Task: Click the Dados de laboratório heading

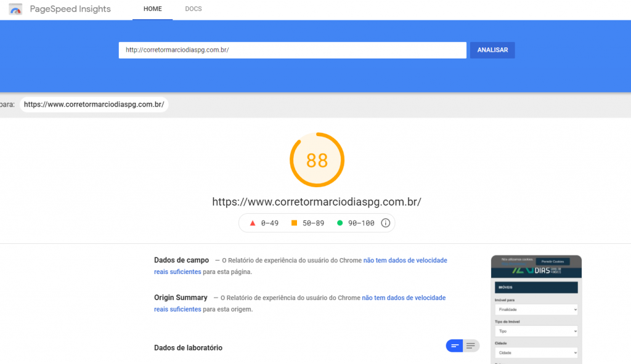Action: point(189,348)
